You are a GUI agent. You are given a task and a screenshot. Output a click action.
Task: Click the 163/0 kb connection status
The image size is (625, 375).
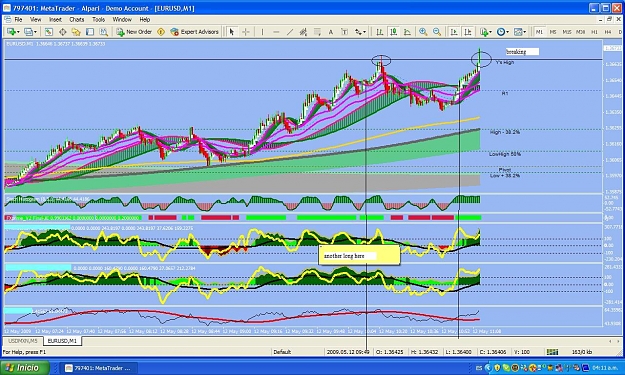pyautogui.click(x=582, y=352)
